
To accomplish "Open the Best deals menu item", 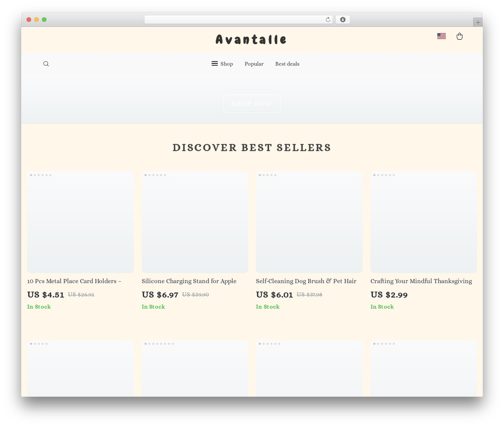I will click(287, 64).
